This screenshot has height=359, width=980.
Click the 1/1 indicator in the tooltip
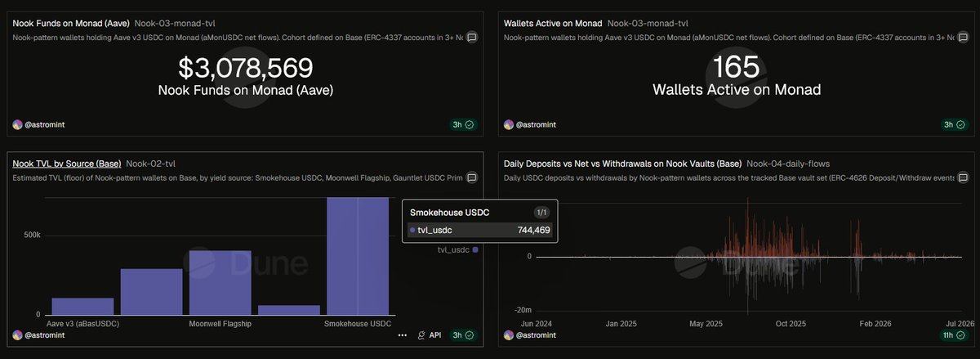tap(541, 212)
